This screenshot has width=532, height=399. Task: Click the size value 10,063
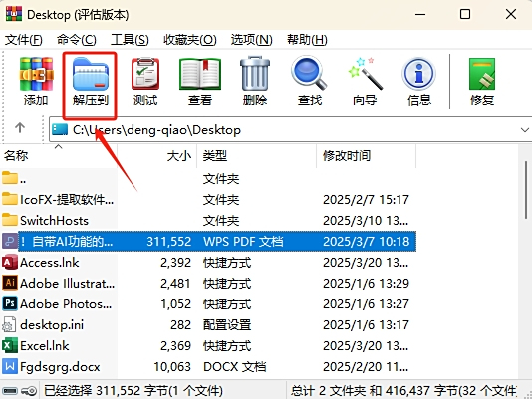[x=172, y=367]
